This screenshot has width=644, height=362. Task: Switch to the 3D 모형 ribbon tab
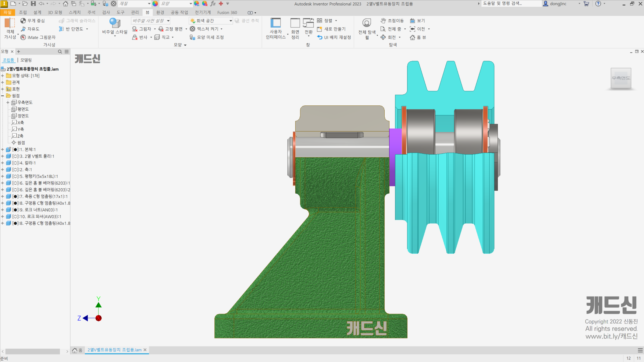[55, 13]
